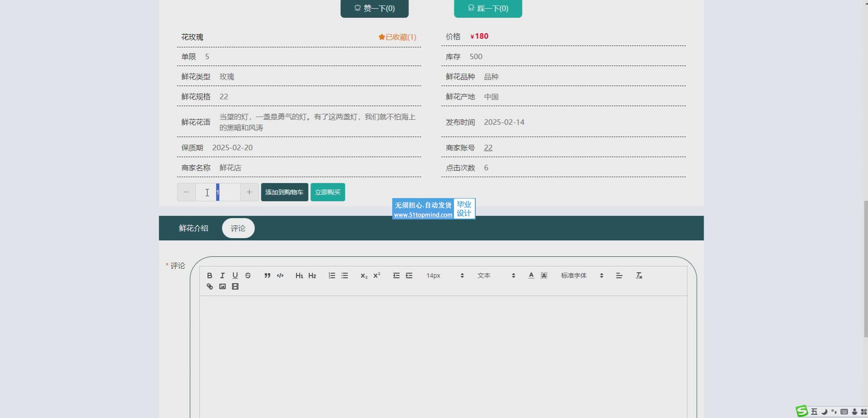Insert a blockquote in comment
This screenshot has width=868, height=418.
267,275
